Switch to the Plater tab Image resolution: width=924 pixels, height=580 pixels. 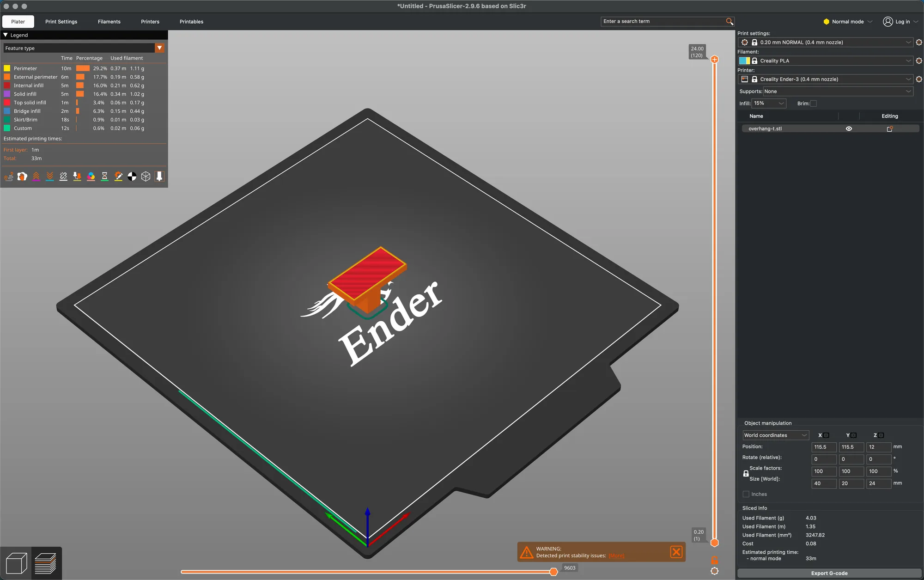[18, 22]
